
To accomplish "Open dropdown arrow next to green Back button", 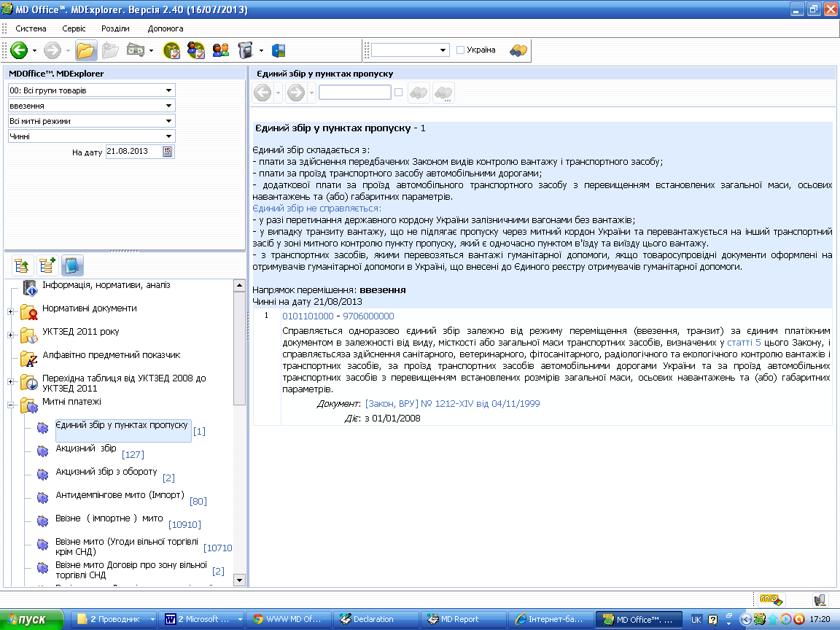I will pos(34,51).
